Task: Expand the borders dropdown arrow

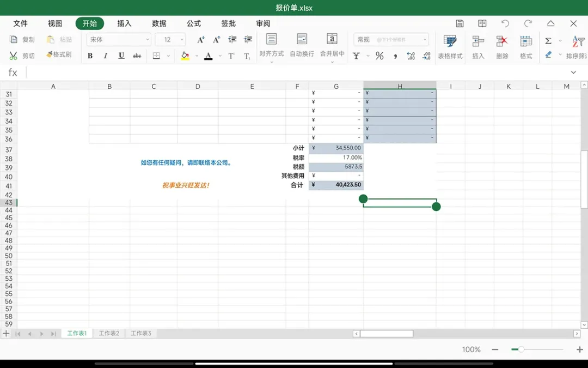Action: (168, 56)
